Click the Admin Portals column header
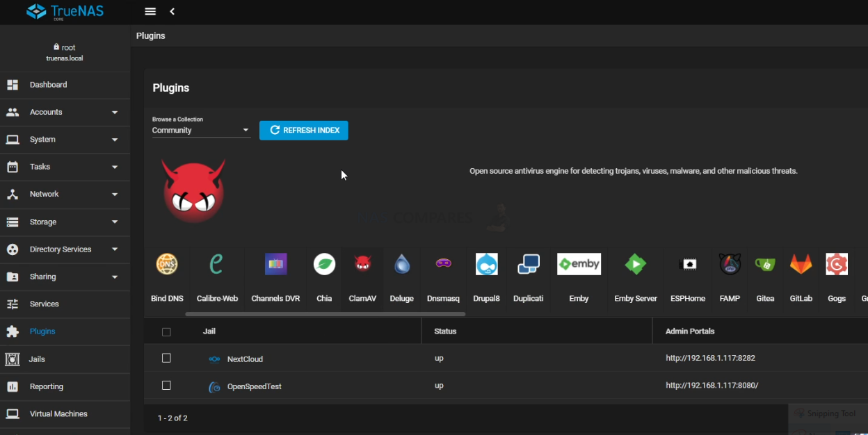This screenshot has width=868, height=435. pos(690,331)
